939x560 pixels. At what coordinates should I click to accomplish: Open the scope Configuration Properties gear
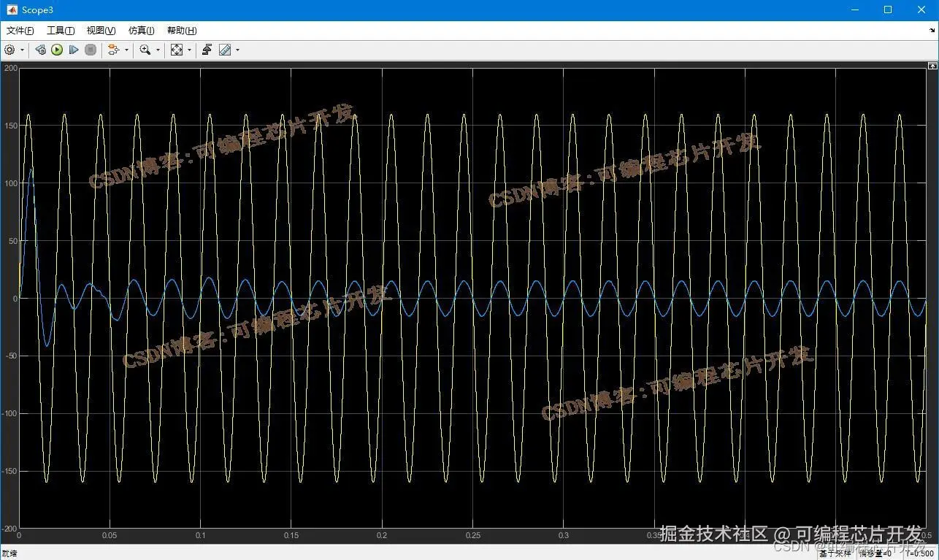click(9, 50)
